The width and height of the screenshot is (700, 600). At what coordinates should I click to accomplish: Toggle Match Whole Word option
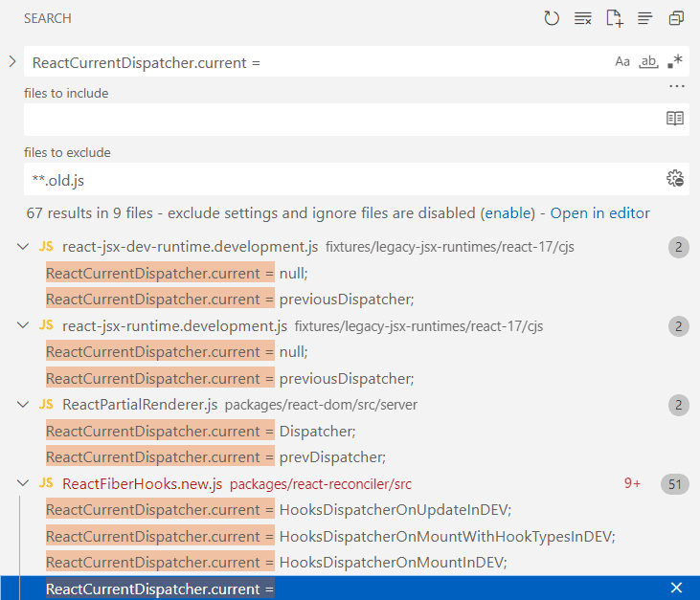[x=649, y=62]
